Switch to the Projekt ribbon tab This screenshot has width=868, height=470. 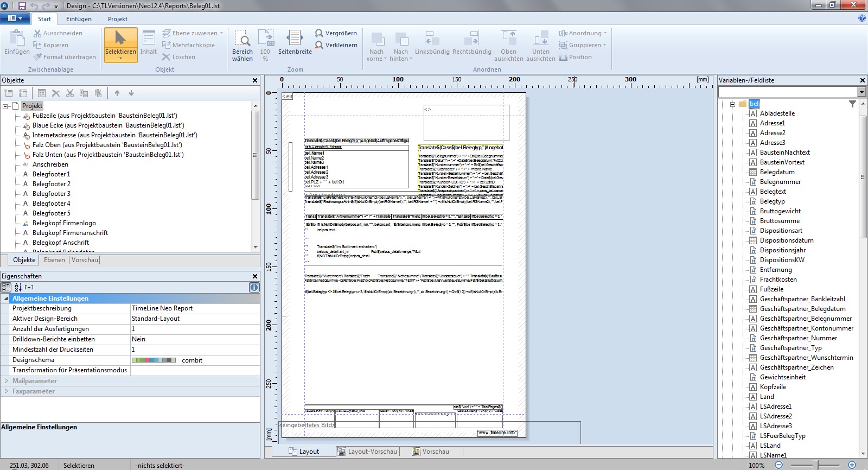click(117, 19)
